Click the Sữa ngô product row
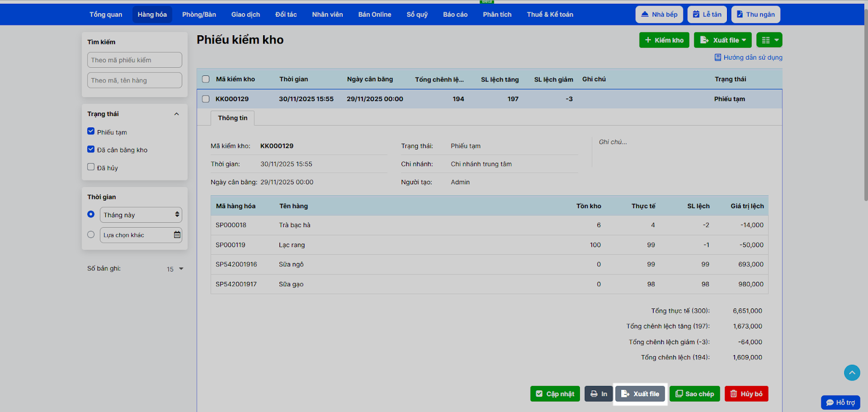Image resolution: width=868 pixels, height=412 pixels. [x=489, y=265]
